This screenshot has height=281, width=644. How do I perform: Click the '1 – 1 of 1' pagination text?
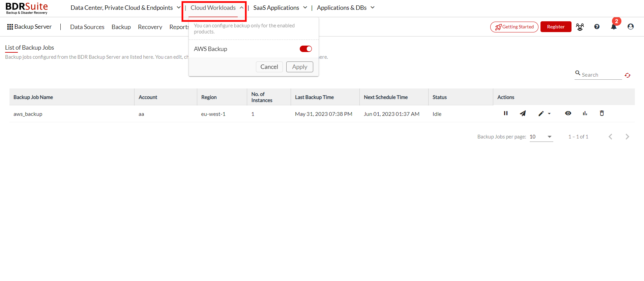coord(578,137)
